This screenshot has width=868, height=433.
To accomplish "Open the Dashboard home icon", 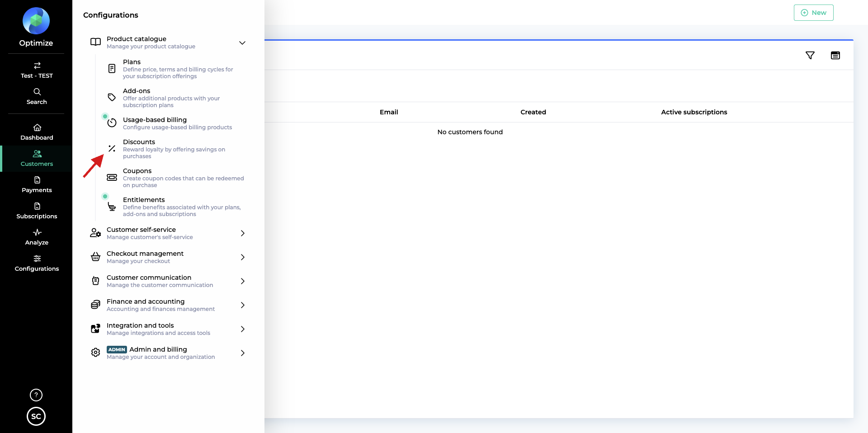I will [x=37, y=127].
